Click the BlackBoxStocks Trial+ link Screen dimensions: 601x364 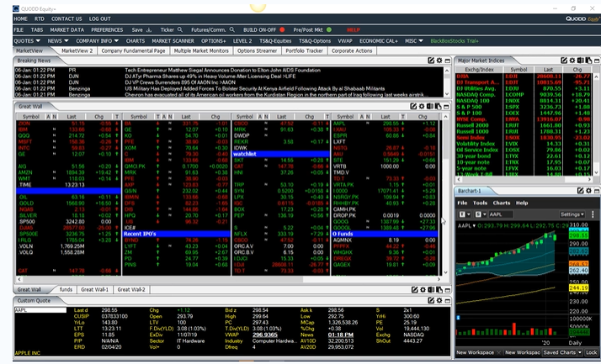[455, 40]
